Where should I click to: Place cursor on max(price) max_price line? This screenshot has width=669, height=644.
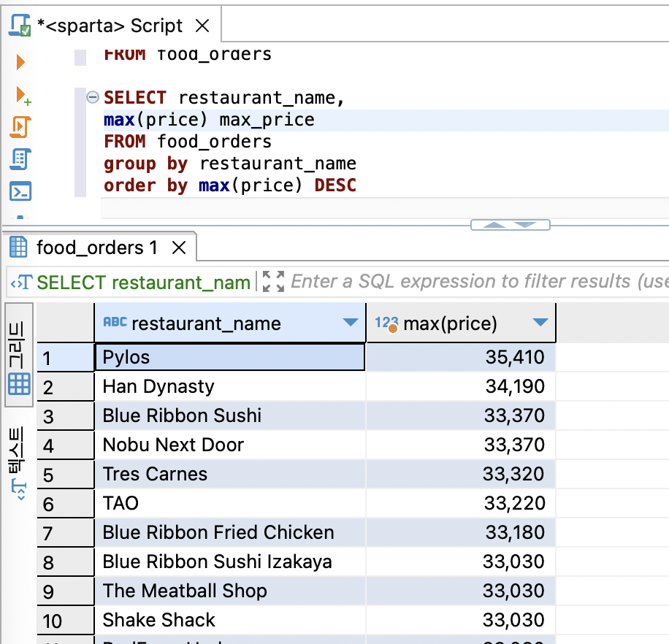click(209, 120)
